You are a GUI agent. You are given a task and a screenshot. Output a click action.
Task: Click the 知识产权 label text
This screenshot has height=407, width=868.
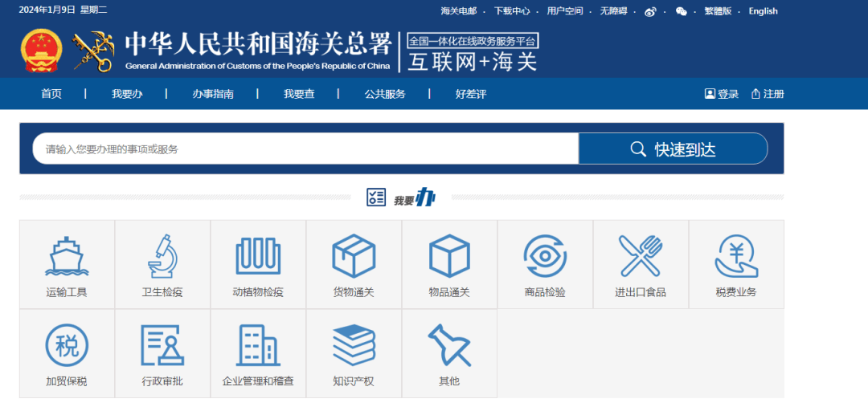click(354, 381)
